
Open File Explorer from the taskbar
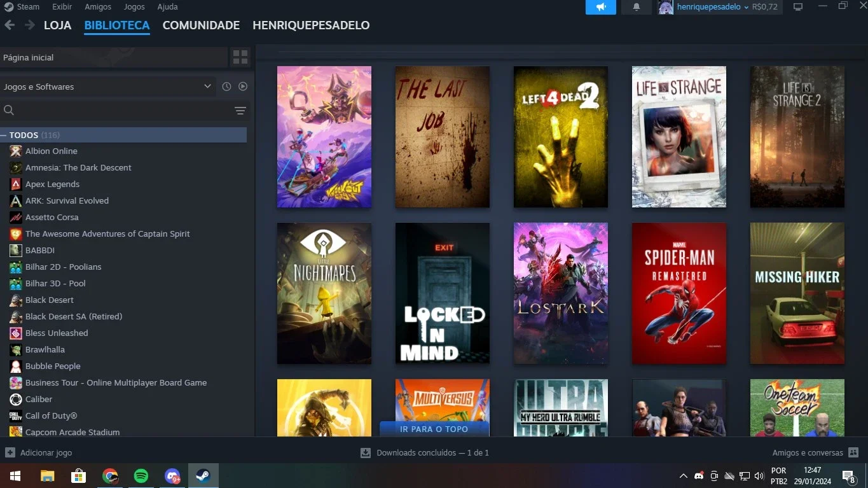click(x=48, y=476)
